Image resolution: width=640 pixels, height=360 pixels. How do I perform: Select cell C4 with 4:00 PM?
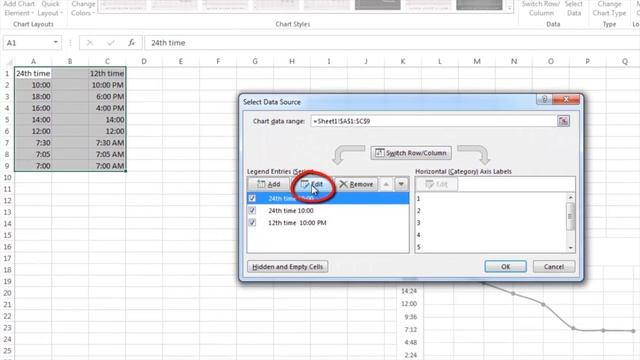coord(107,108)
